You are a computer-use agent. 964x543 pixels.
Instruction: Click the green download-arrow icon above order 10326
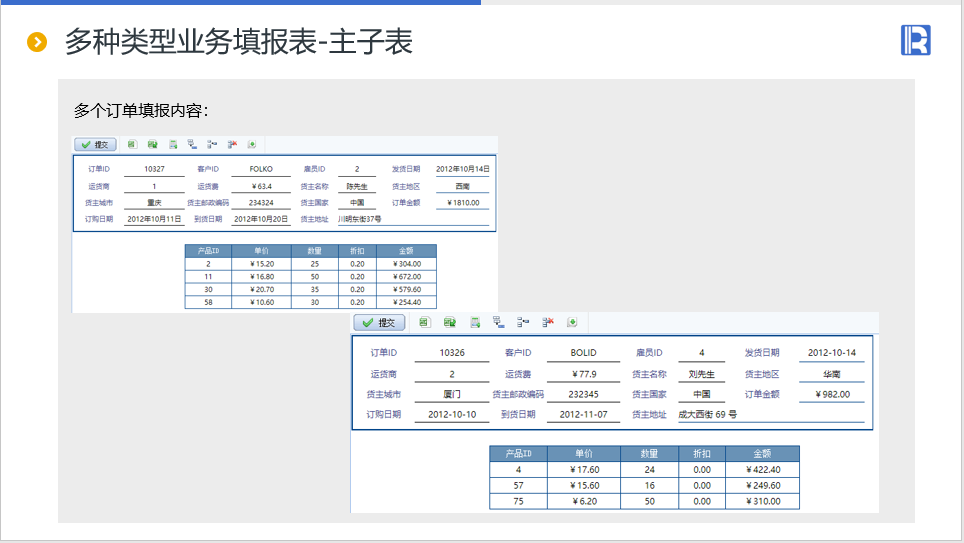point(572,322)
